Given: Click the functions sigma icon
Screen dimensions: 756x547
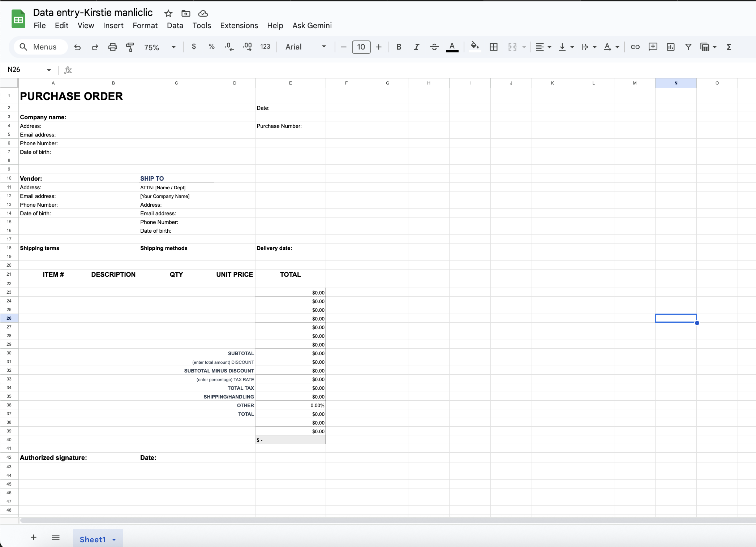Looking at the screenshot, I should click(x=729, y=47).
